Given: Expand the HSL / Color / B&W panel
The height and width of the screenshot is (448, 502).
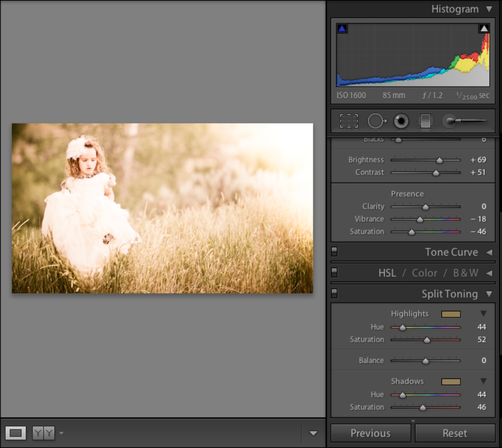Looking at the screenshot, I should (x=489, y=273).
